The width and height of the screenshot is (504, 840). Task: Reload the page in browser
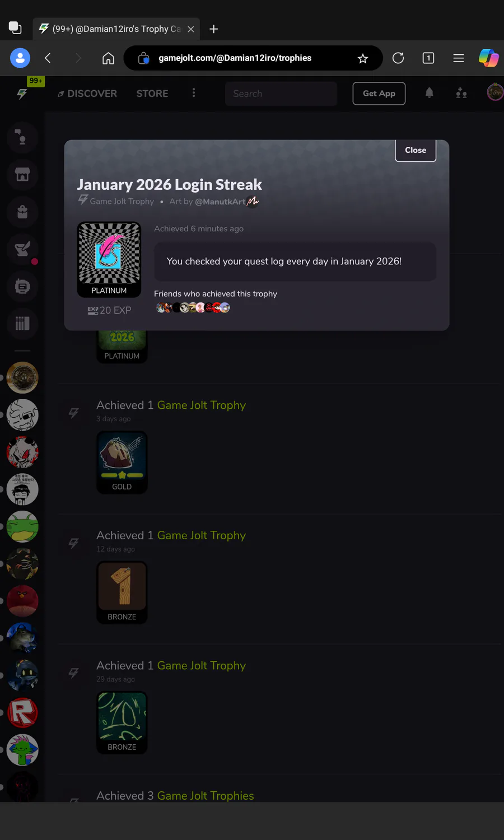[398, 58]
